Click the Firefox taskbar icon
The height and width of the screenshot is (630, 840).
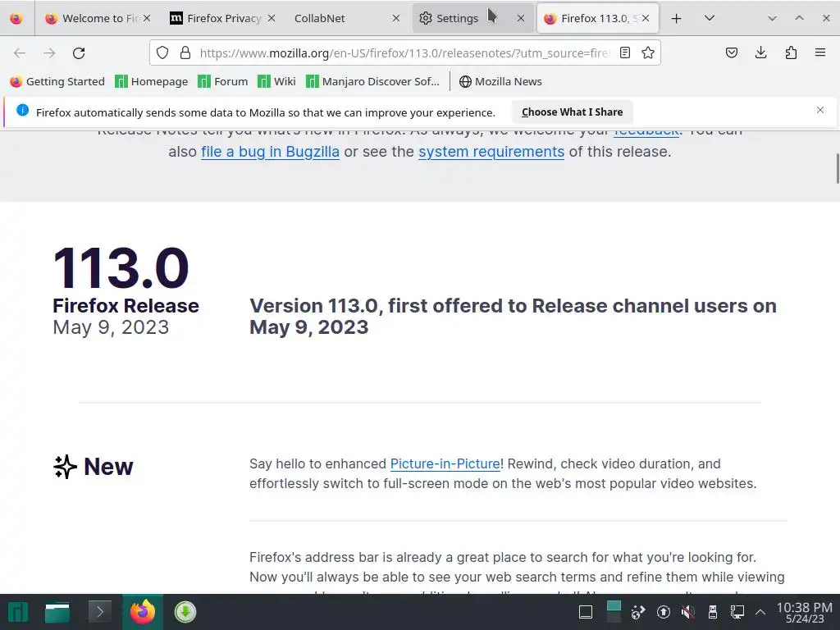coord(143,612)
